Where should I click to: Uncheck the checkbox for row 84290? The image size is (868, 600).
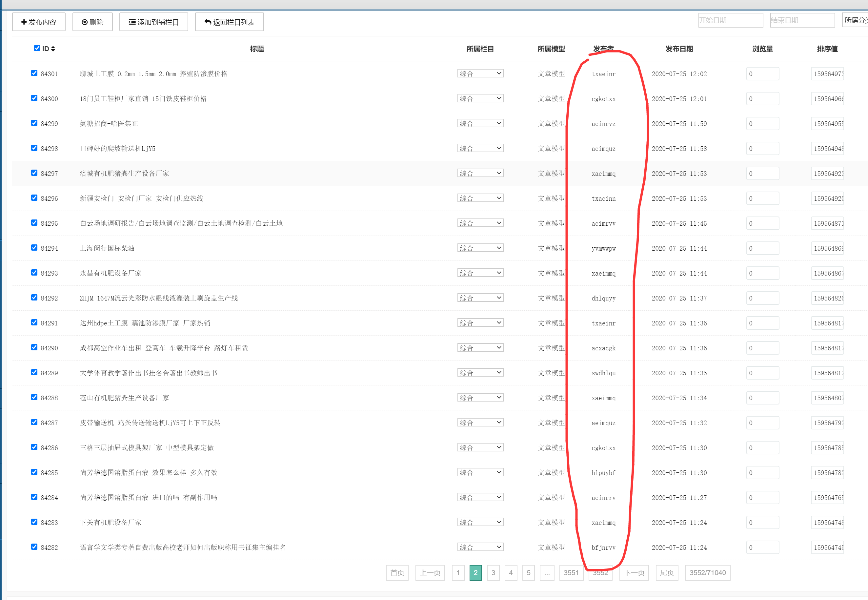(34, 347)
